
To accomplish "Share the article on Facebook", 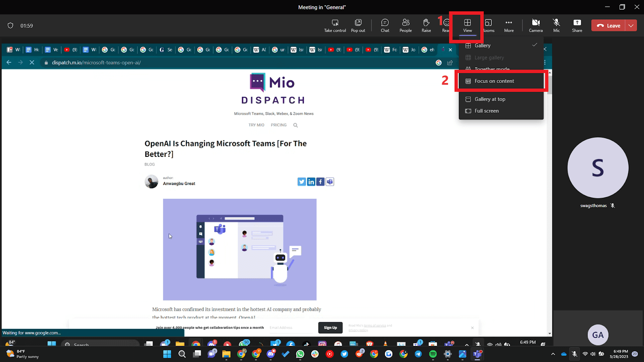I will [x=320, y=182].
